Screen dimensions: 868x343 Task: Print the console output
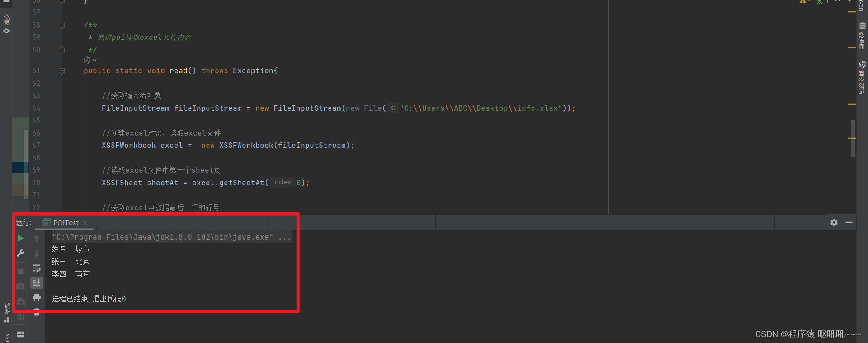click(x=37, y=298)
